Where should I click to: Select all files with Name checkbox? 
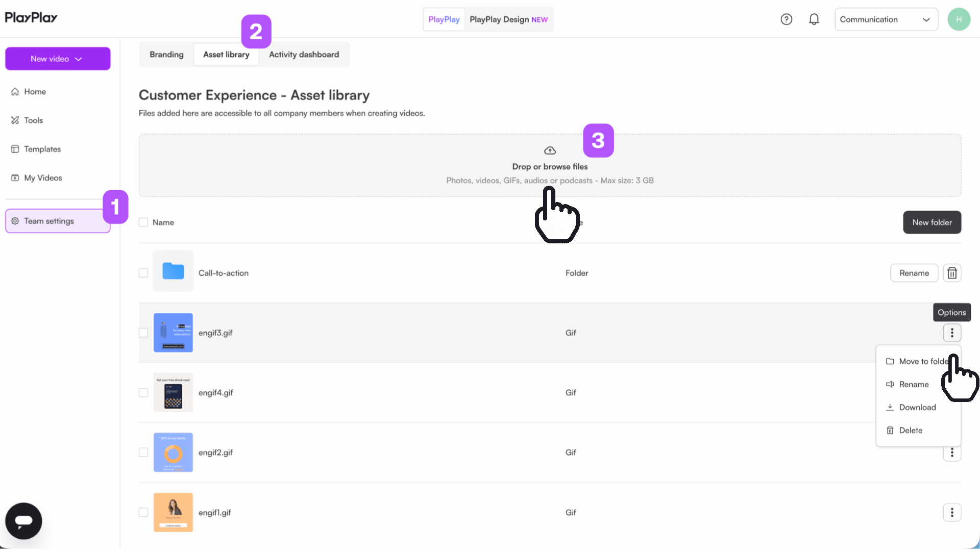click(x=143, y=222)
